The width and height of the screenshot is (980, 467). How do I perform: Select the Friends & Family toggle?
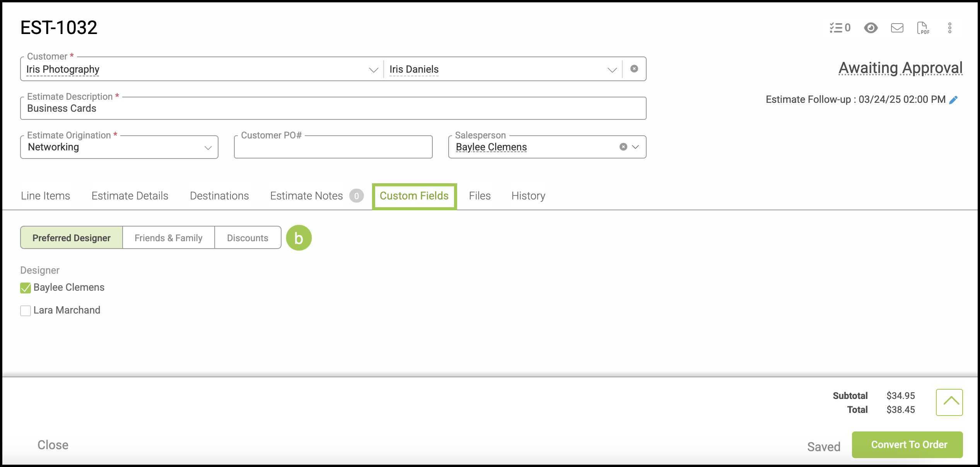(x=168, y=238)
